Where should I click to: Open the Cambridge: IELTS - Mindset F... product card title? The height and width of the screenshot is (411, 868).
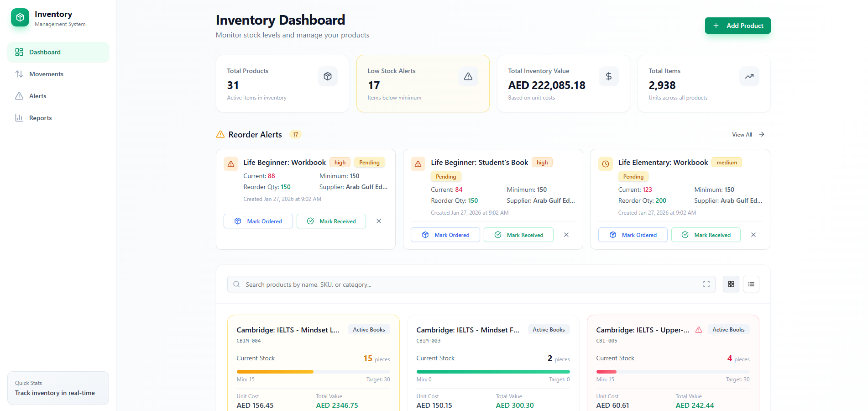(x=468, y=330)
